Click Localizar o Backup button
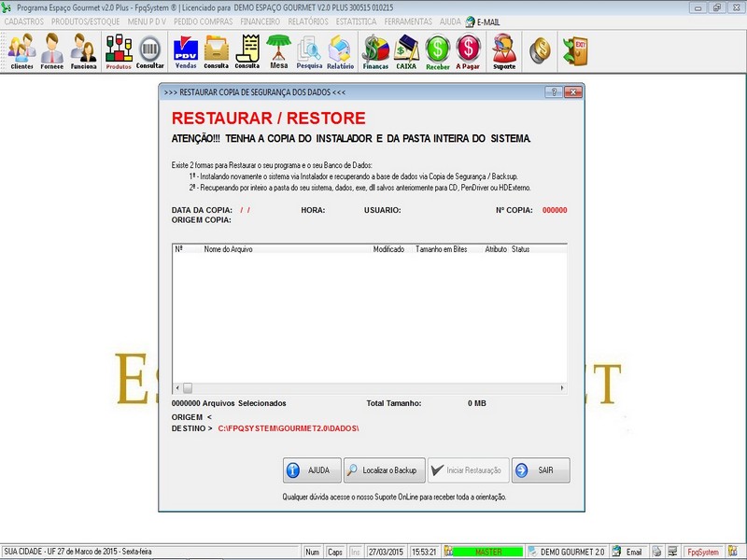 (385, 470)
